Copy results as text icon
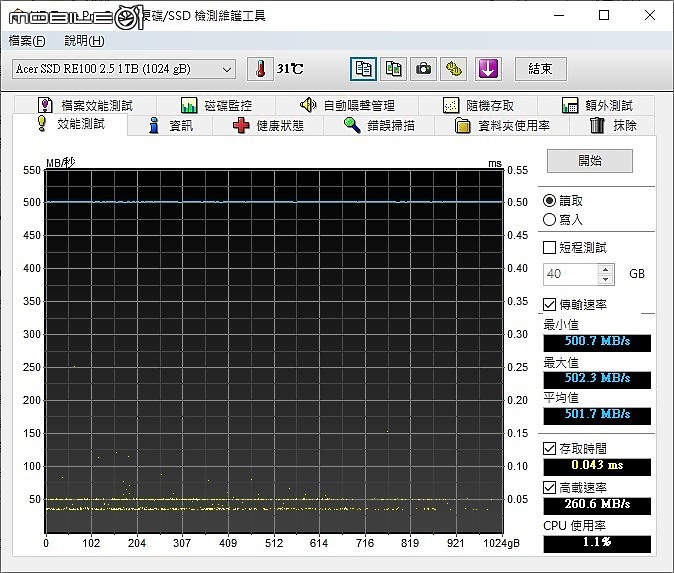 click(363, 69)
